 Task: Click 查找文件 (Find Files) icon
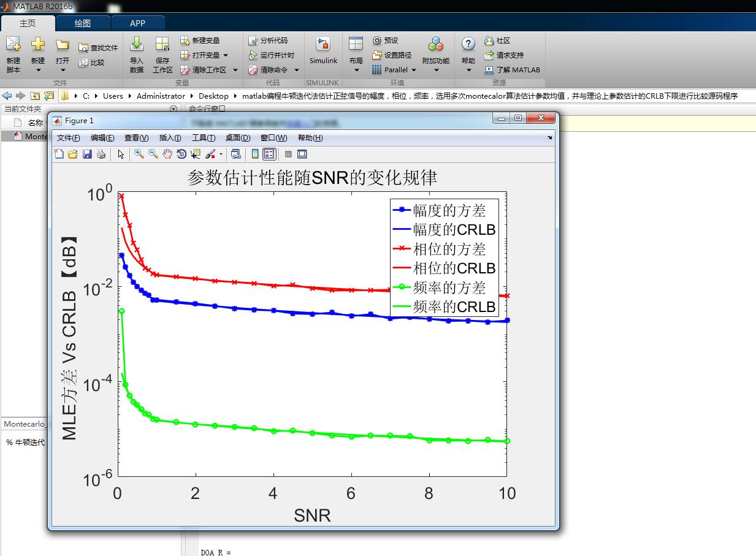click(x=83, y=47)
